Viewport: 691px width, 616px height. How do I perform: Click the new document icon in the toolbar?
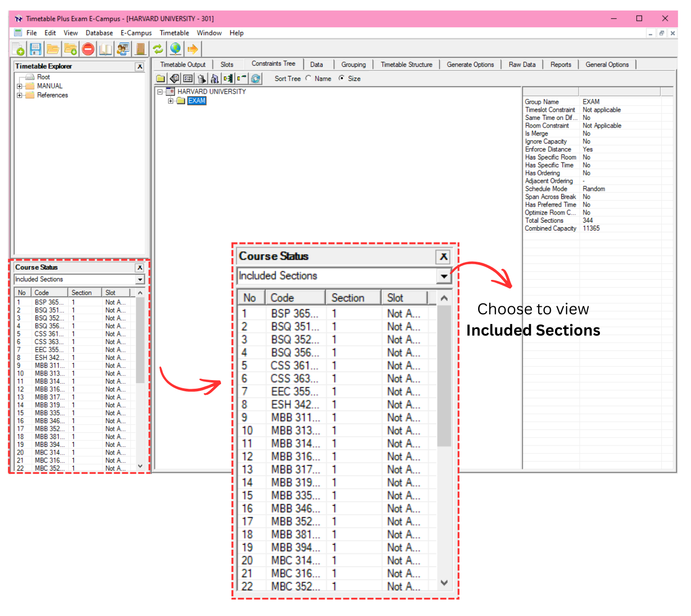(x=19, y=49)
